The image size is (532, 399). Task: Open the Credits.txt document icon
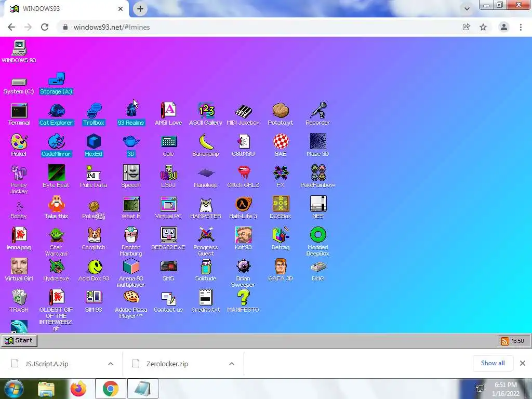[x=206, y=298]
